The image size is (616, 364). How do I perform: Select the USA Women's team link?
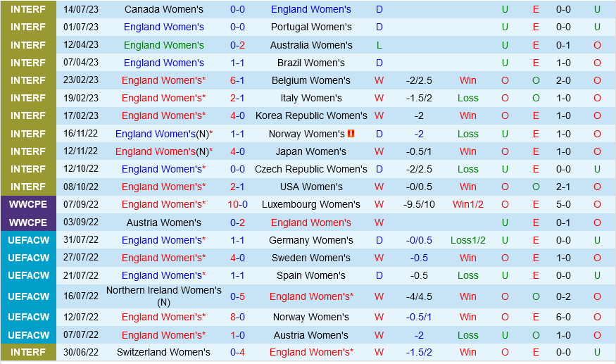coord(311,187)
